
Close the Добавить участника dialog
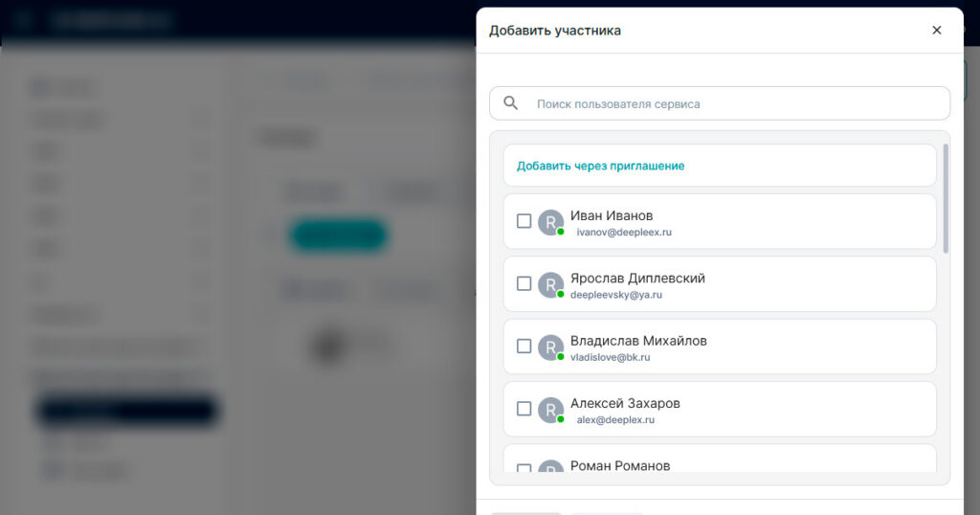coord(936,30)
